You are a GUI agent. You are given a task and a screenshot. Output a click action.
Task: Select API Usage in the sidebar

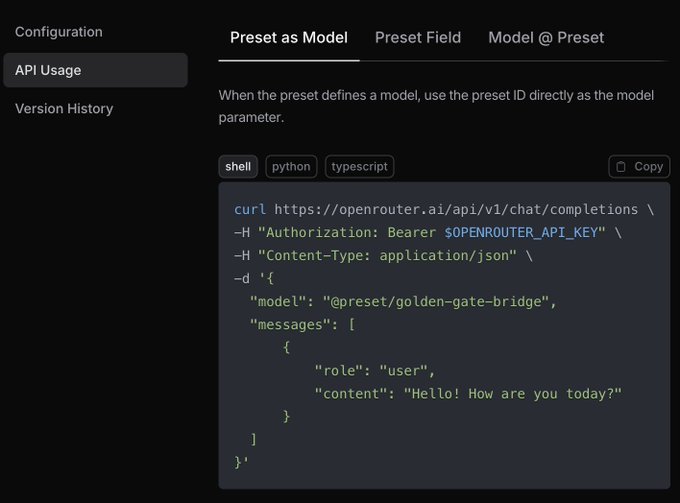click(x=48, y=70)
